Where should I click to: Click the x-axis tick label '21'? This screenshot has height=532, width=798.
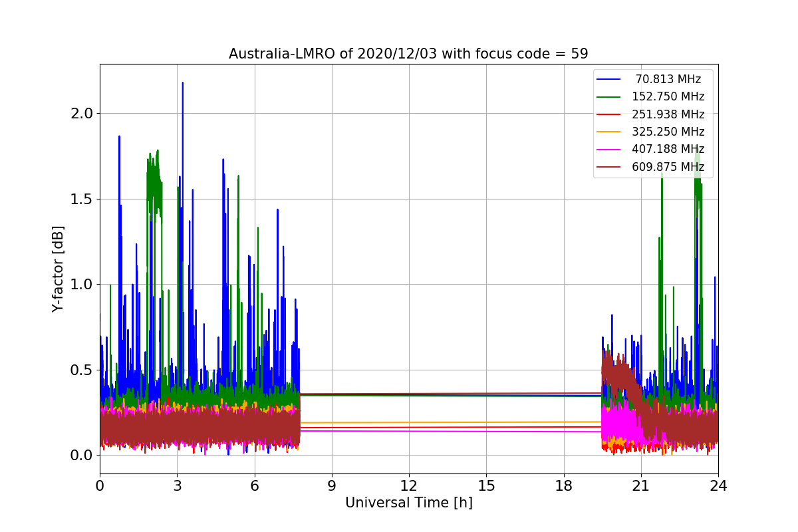[x=640, y=485]
